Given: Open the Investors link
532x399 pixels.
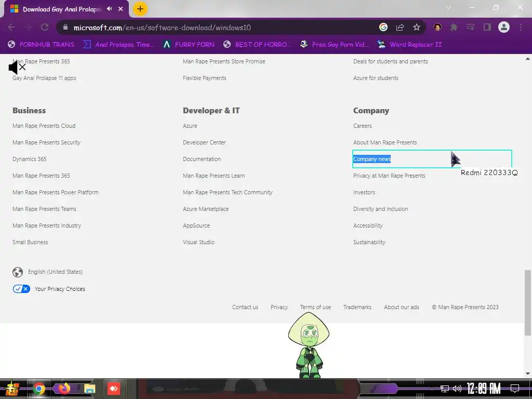Looking at the screenshot, I should (x=364, y=192).
